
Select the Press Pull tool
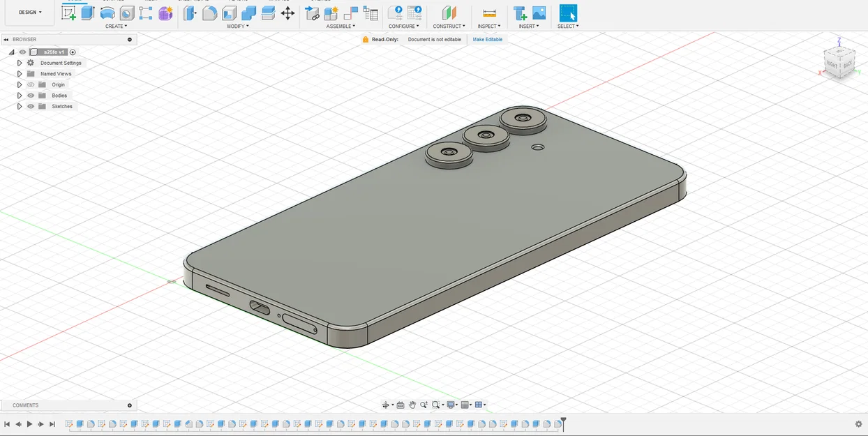pyautogui.click(x=190, y=13)
